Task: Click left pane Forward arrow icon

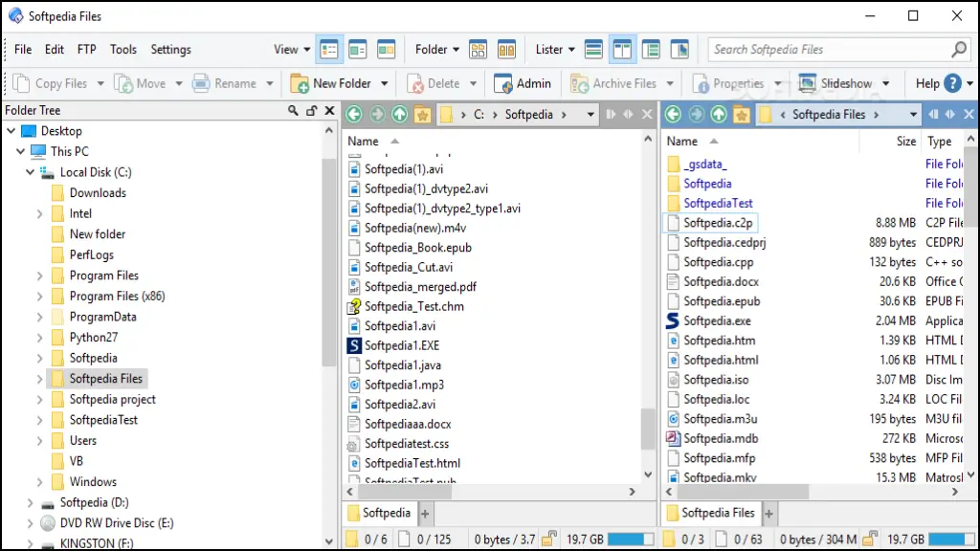Action: tap(377, 115)
